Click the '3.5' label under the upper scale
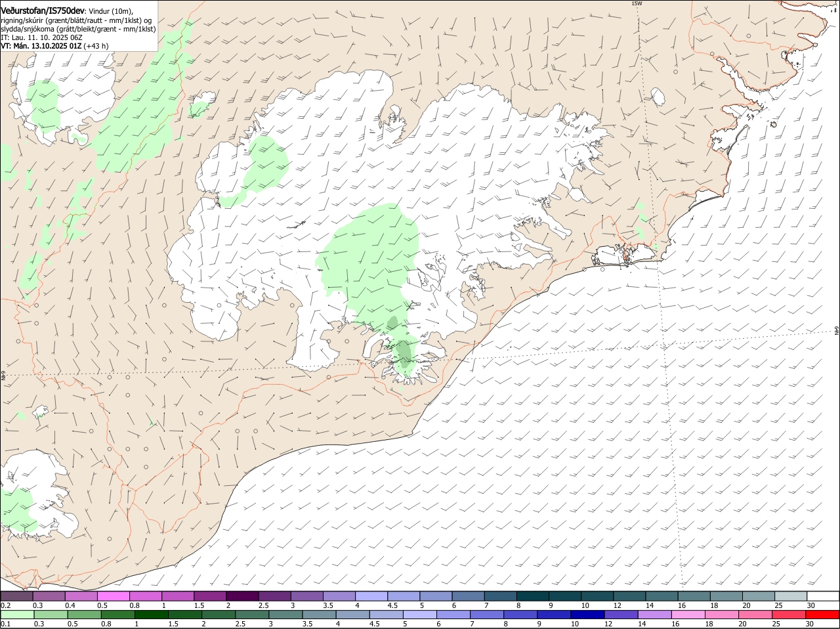 coord(329,605)
